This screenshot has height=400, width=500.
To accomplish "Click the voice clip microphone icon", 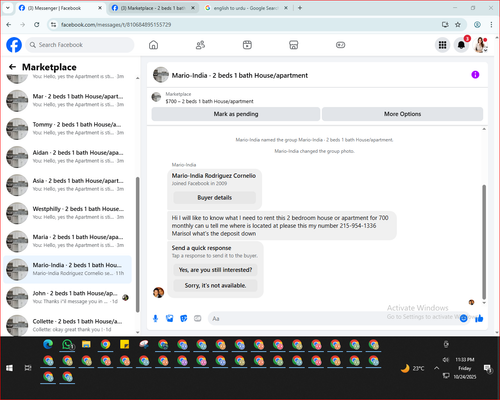I will click(x=155, y=318).
